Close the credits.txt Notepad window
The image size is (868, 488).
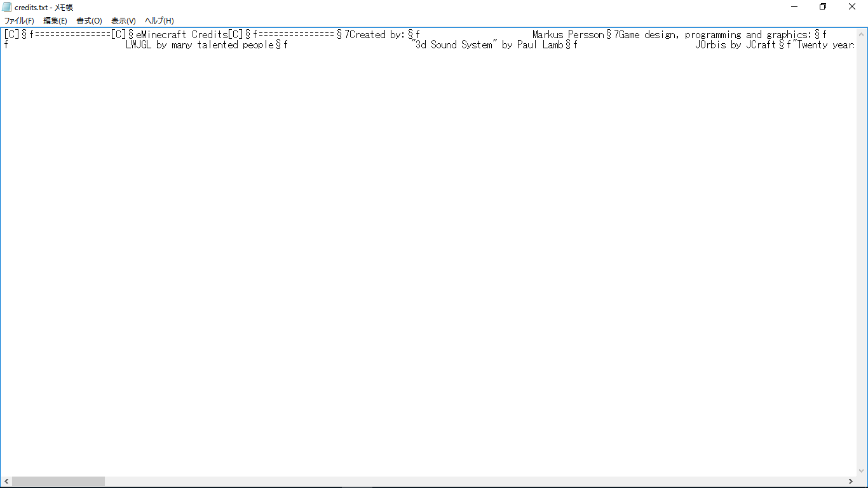[852, 7]
